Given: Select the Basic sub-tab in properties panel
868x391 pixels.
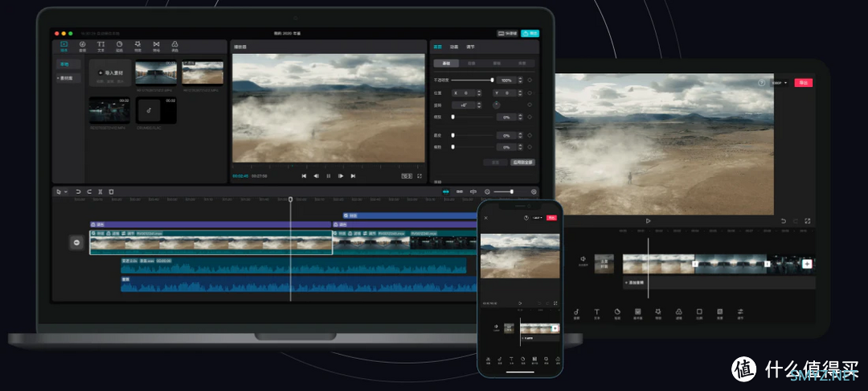Looking at the screenshot, I should 446,64.
